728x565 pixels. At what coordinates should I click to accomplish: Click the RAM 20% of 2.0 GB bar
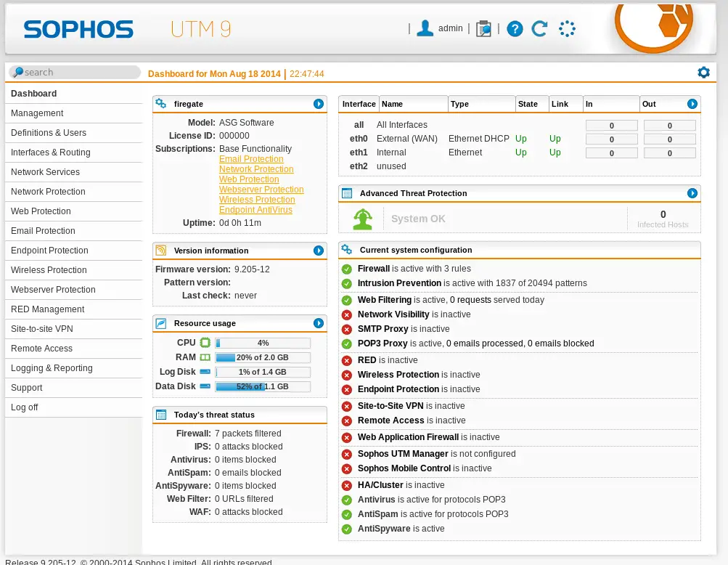click(x=263, y=357)
